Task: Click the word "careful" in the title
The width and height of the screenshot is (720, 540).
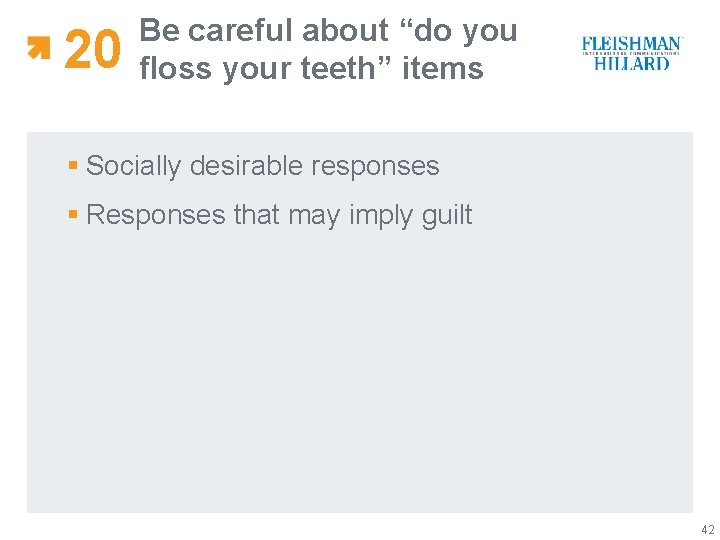Action: pyautogui.click(x=240, y=31)
